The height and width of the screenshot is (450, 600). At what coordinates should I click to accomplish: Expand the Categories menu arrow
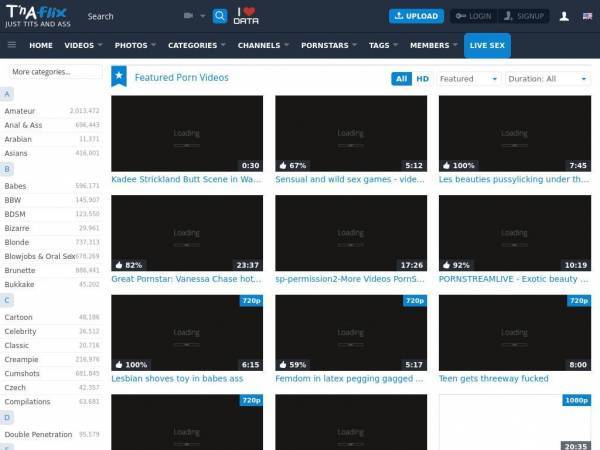[x=223, y=45]
